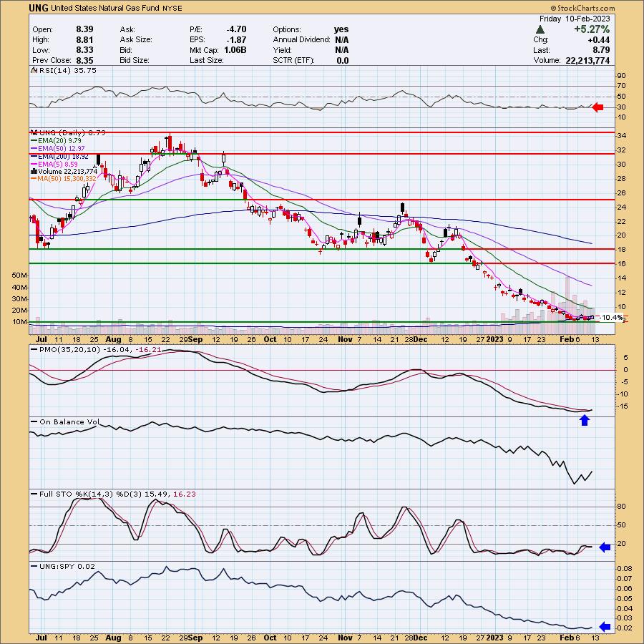
Task: Select the Low value 8.33
Action: pyautogui.click(x=84, y=50)
